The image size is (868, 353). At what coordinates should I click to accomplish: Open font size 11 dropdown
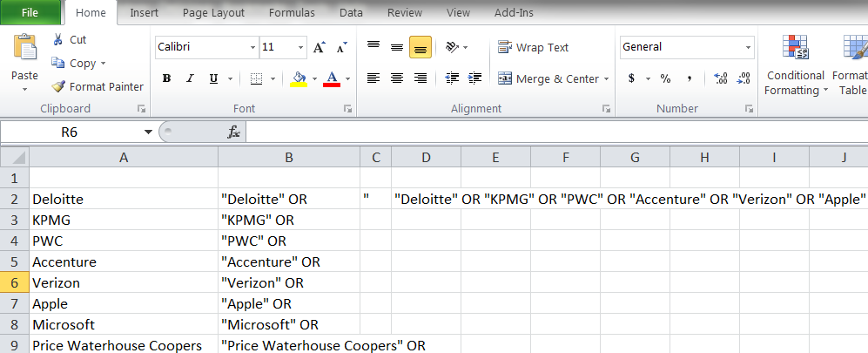click(301, 48)
